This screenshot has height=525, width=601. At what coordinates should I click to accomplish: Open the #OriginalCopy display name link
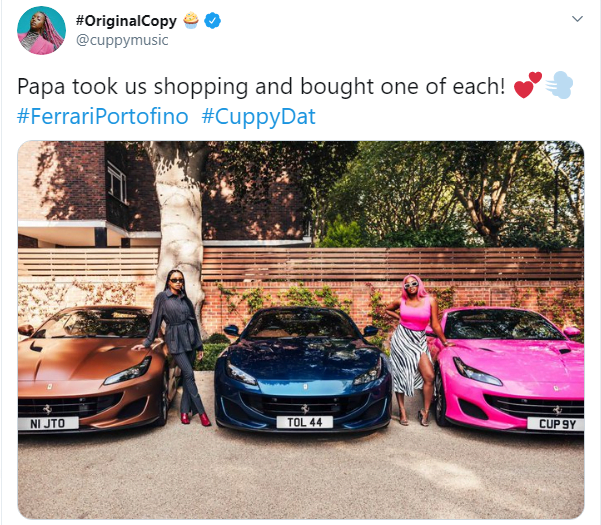tap(126, 21)
